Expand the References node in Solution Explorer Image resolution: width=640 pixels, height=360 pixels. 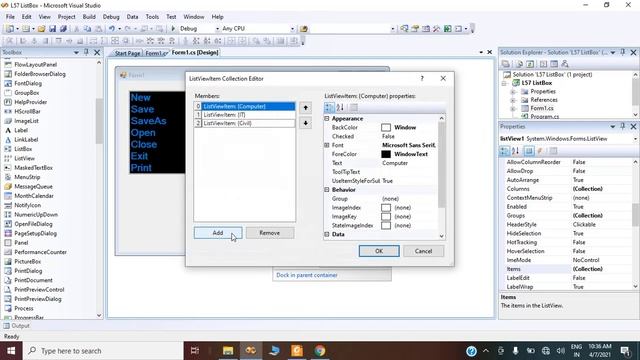[x=513, y=100]
